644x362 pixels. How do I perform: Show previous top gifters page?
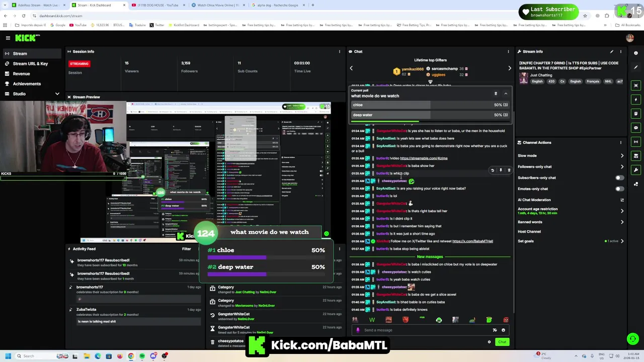click(351, 68)
